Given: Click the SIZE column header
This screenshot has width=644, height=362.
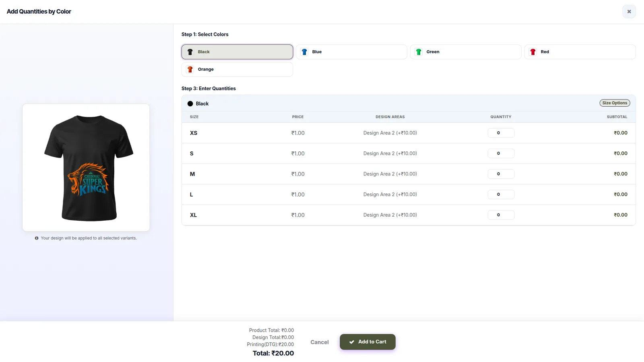Looking at the screenshot, I should (194, 117).
